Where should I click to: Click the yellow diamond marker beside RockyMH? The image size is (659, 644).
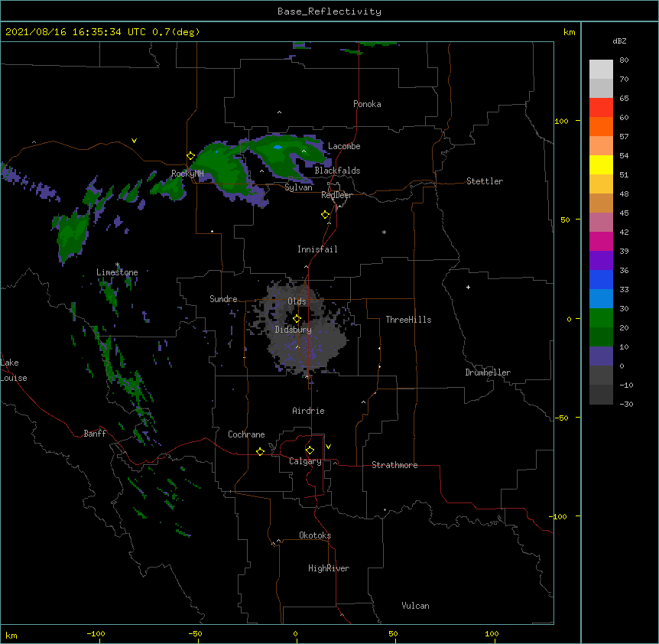pos(191,156)
